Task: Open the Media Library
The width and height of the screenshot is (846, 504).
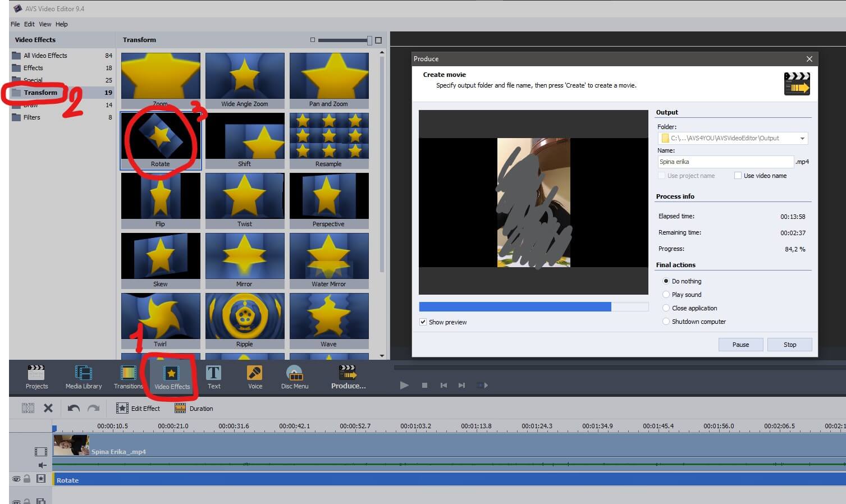Action: (x=84, y=377)
